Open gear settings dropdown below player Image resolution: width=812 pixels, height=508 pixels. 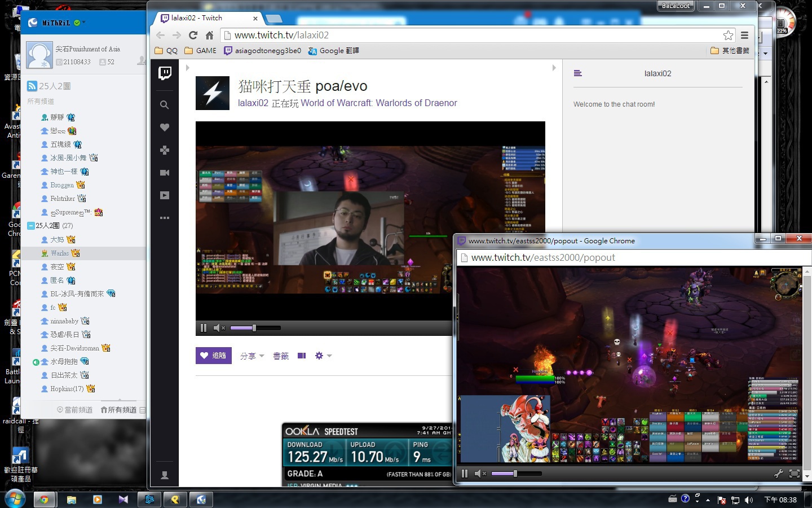click(323, 356)
